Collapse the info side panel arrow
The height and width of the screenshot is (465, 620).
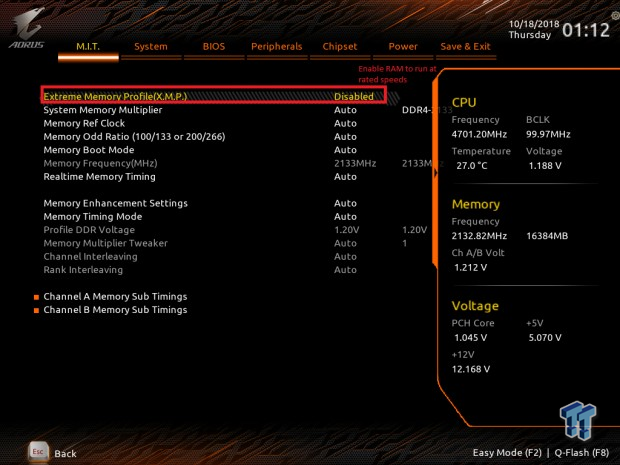pyautogui.click(x=436, y=173)
